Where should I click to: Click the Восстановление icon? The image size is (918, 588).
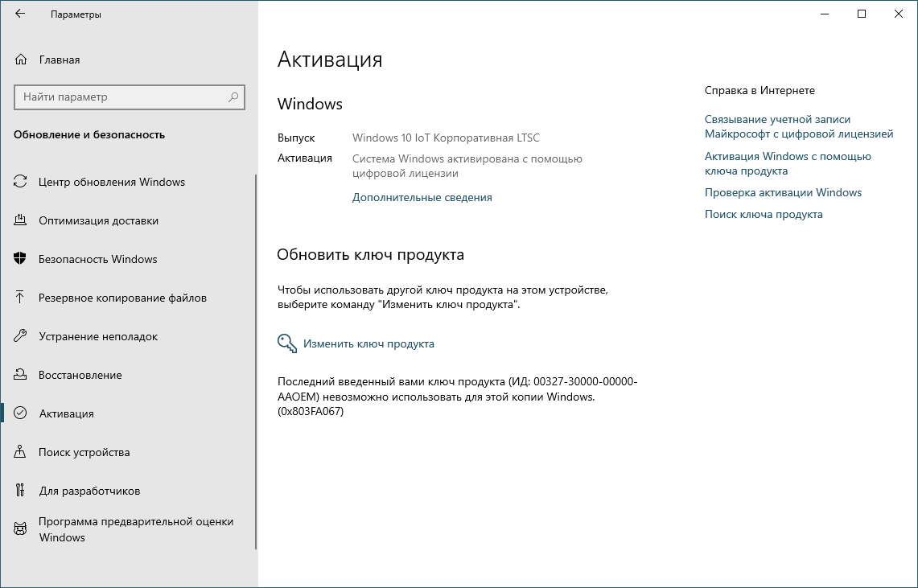[x=20, y=375]
